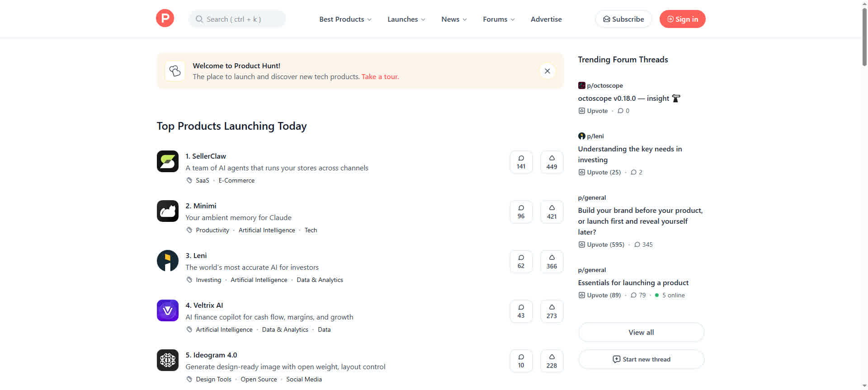
Task: Open the Minimi product title
Action: click(x=201, y=206)
